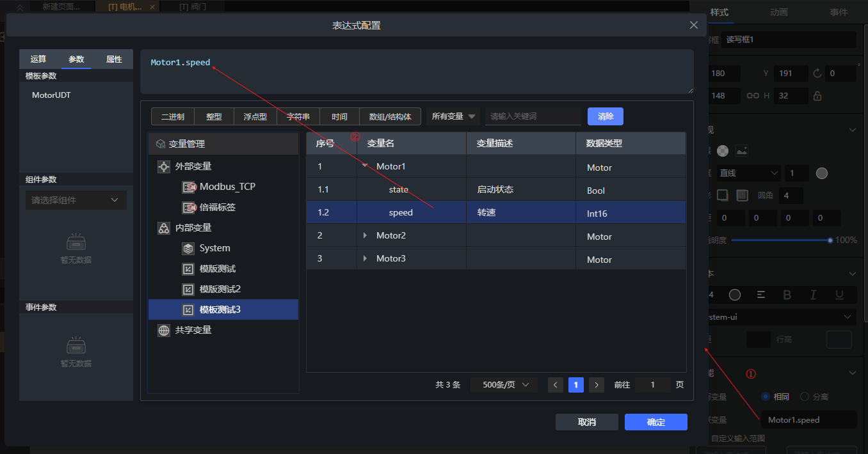Close the 电机 page tab
This screenshot has height=454, width=868.
(152, 7)
